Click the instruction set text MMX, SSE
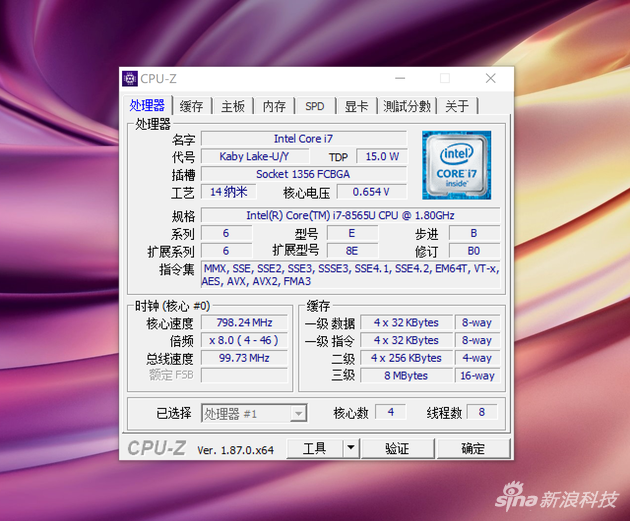630x521 pixels. [x=350, y=275]
